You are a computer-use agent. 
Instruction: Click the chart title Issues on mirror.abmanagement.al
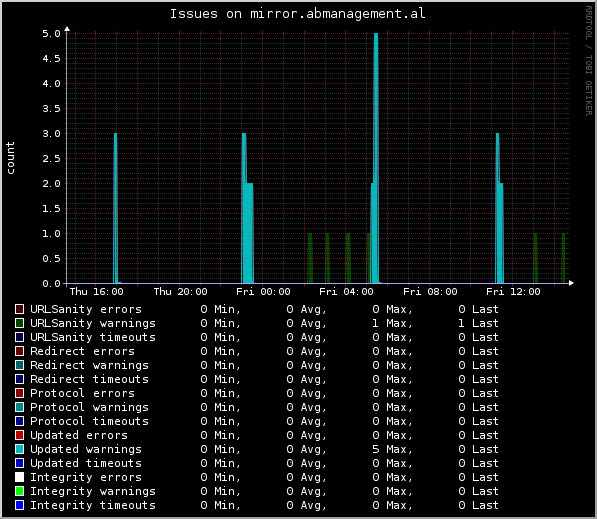[297, 14]
